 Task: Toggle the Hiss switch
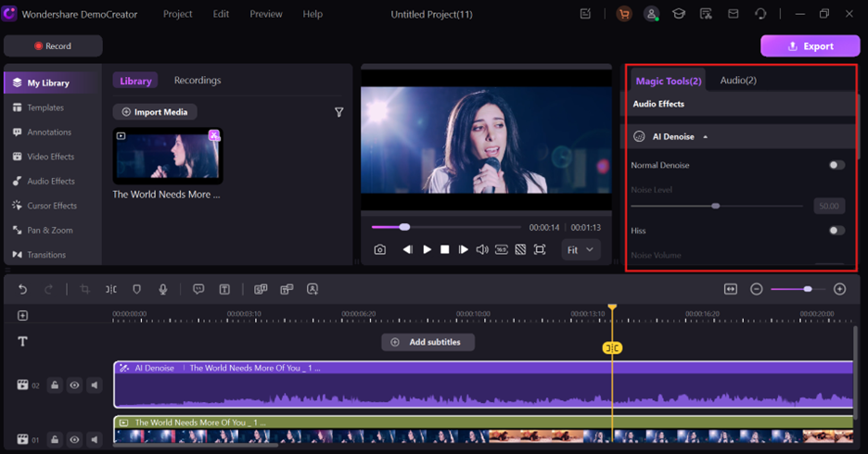836,230
